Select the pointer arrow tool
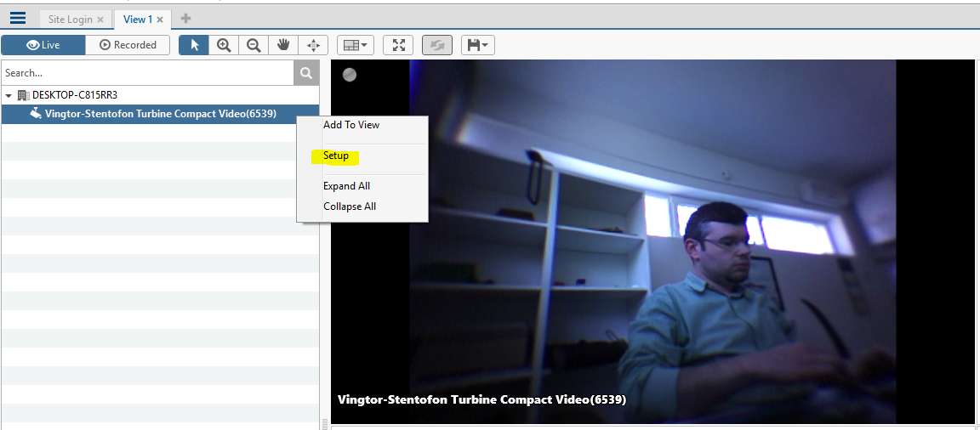This screenshot has width=980, height=430. click(x=194, y=45)
